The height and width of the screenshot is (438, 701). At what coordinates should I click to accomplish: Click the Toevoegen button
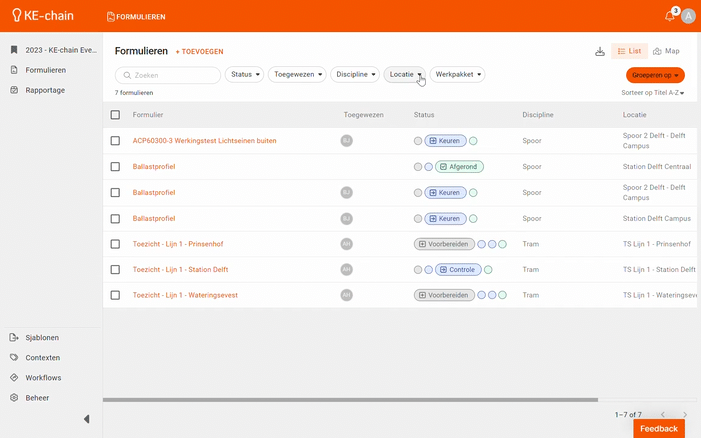tap(200, 51)
